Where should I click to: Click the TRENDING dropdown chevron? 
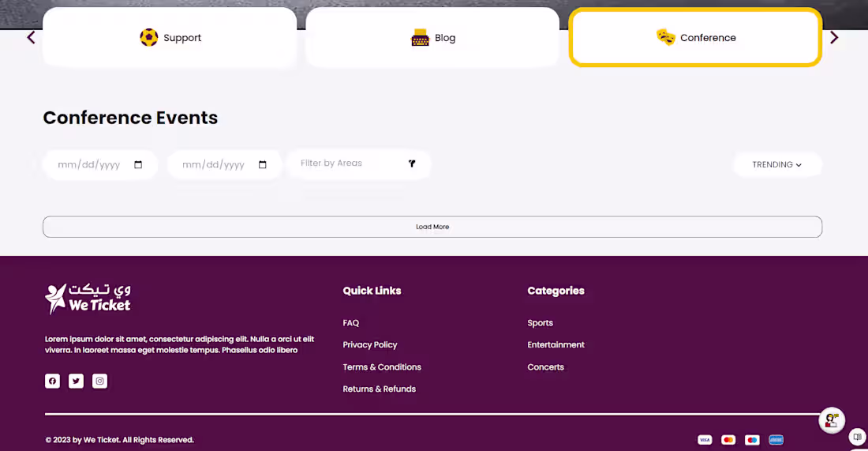[799, 165]
